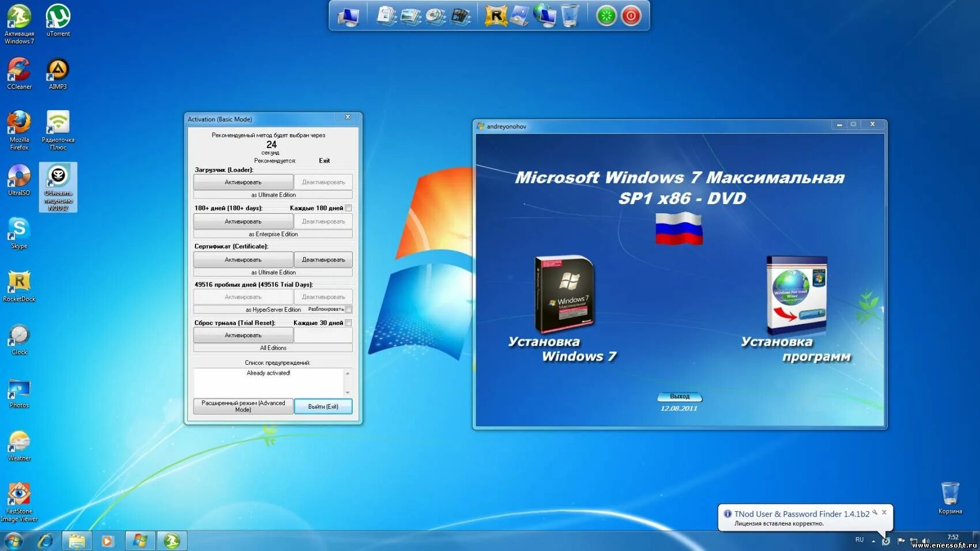Viewport: 980px width, 551px height.
Task: Open the Корзина recycle bin on desktop
Action: pos(950,498)
